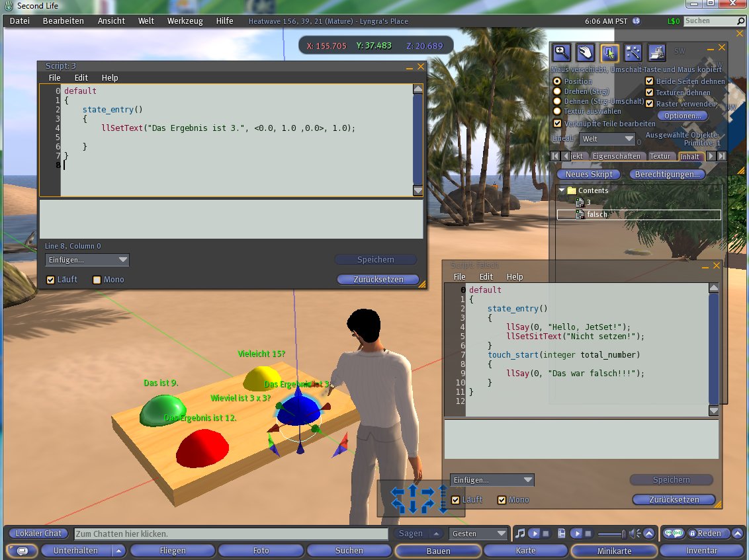Click scrollbar up arrow in Script: 3 editor
Image resolution: width=749 pixels, height=560 pixels.
[x=418, y=89]
